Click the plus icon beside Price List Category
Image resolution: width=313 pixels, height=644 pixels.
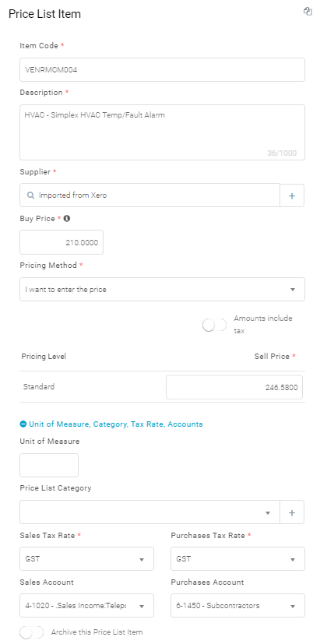coord(292,512)
